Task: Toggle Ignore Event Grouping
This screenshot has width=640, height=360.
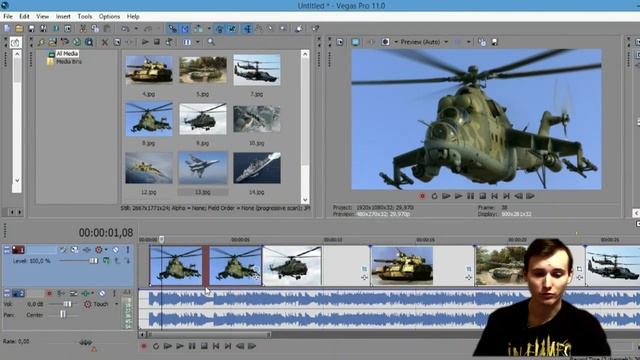Action: 232,28
